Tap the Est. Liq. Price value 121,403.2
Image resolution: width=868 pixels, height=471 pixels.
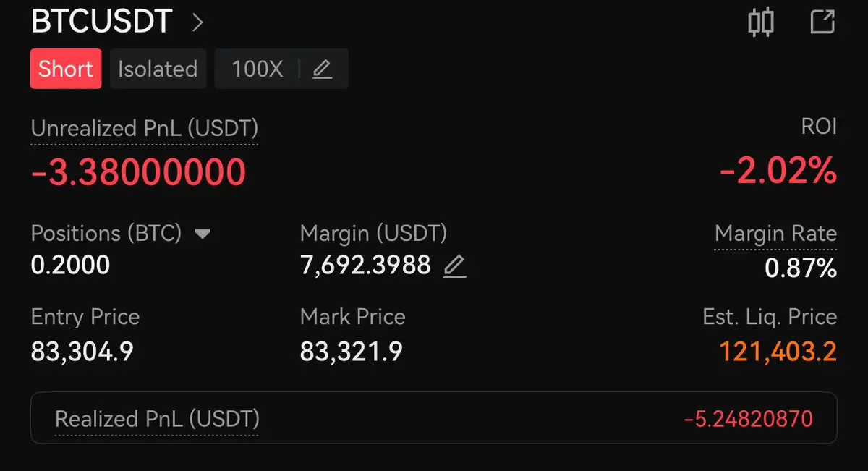(778, 352)
